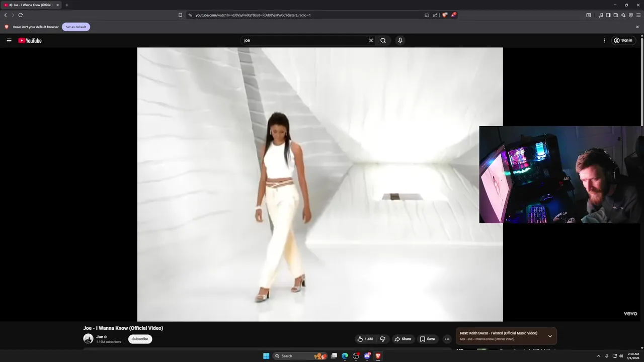Open Task View on taskbar
Image resolution: width=644 pixels, height=362 pixels.
(334, 356)
